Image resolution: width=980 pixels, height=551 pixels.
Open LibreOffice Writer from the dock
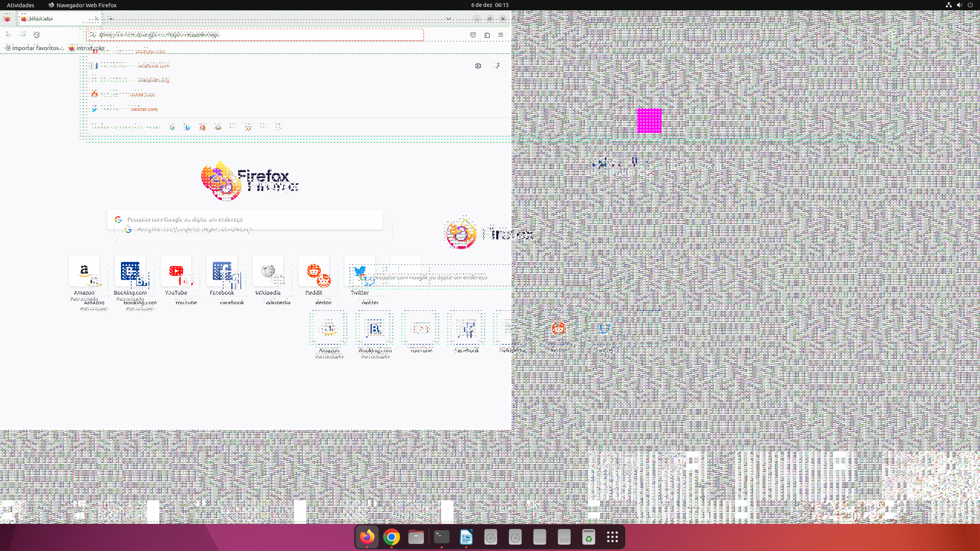(466, 537)
